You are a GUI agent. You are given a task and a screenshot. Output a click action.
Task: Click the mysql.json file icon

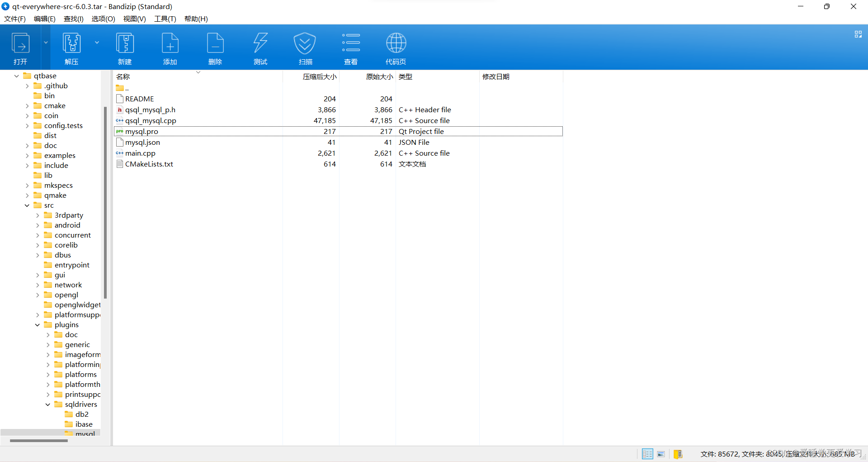click(120, 142)
